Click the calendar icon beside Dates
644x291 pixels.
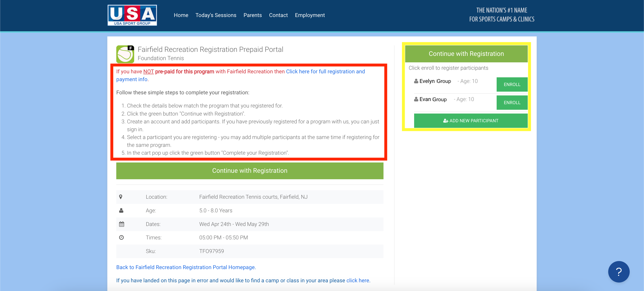pos(121,224)
